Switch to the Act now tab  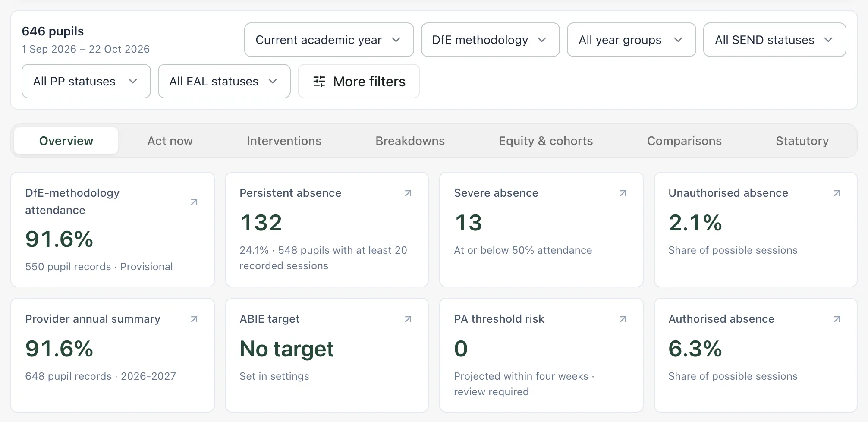(170, 141)
